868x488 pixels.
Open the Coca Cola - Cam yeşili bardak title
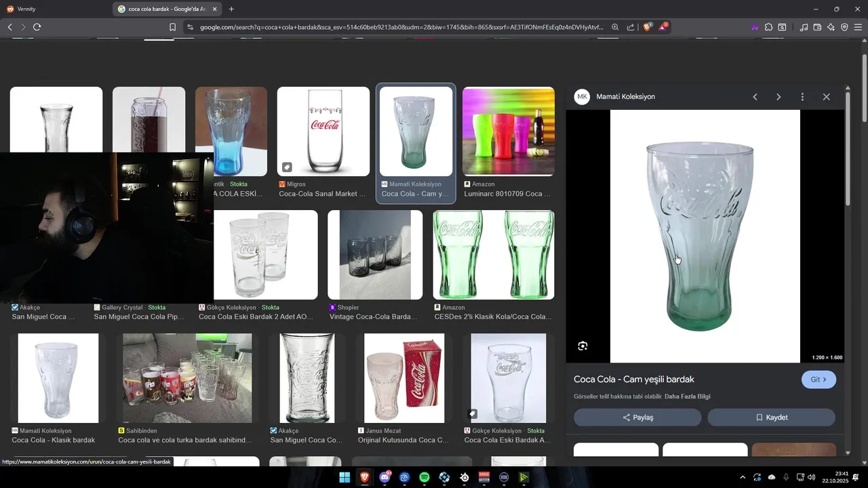click(x=634, y=380)
